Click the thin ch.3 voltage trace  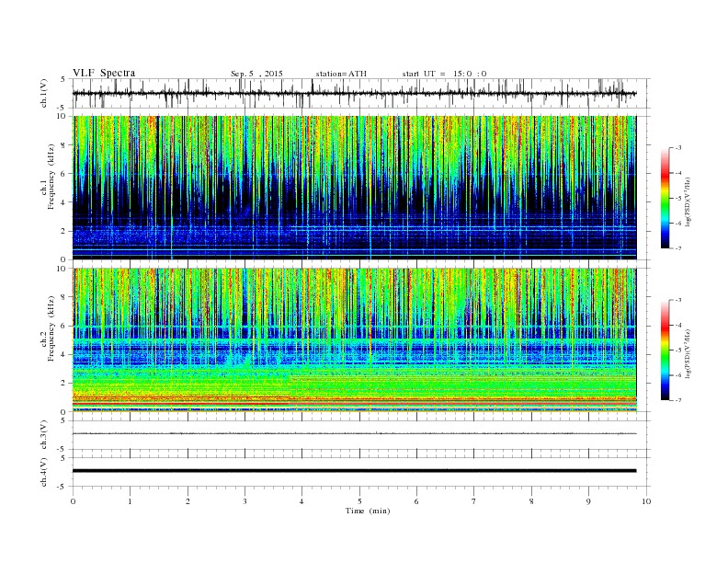tap(354, 434)
